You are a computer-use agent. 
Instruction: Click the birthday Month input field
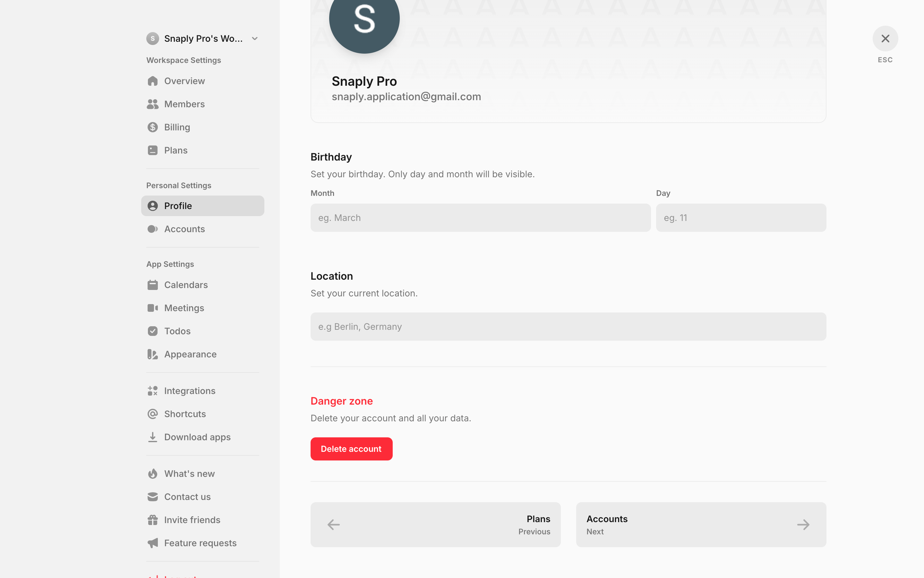click(480, 217)
